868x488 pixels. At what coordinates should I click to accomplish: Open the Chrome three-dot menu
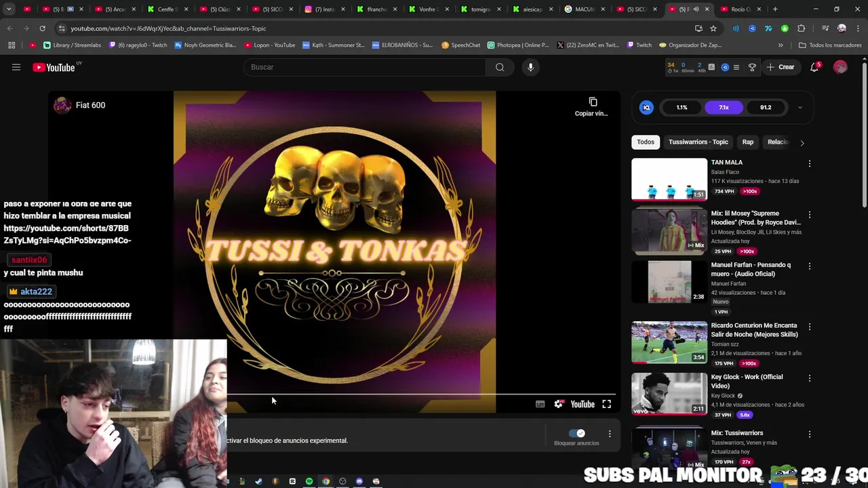click(857, 28)
